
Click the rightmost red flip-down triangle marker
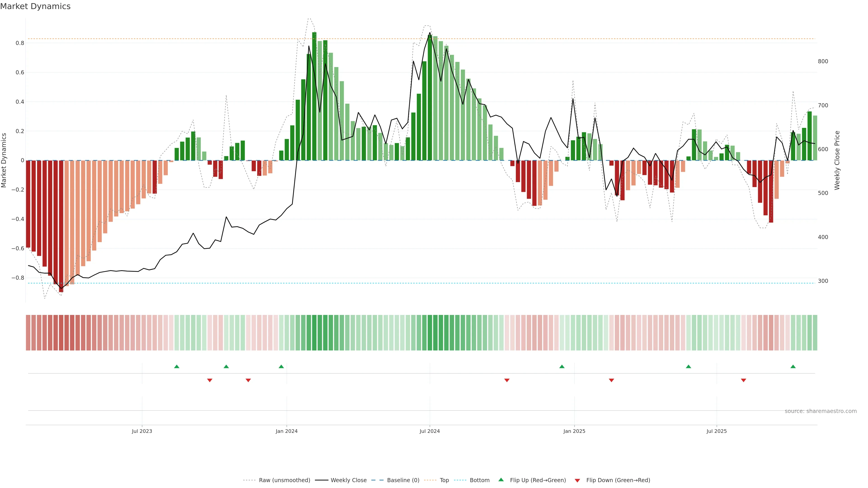743,380
